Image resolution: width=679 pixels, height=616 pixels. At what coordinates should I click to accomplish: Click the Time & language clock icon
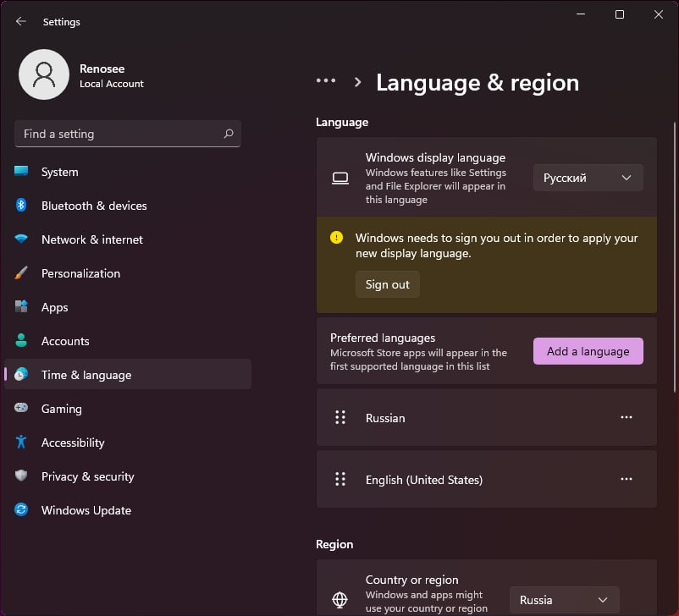point(21,374)
